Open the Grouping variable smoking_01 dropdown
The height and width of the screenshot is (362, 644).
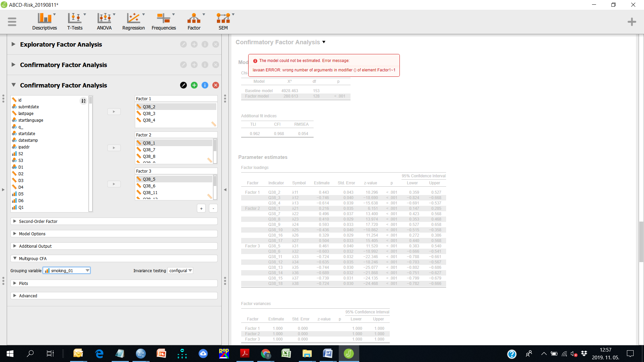66,270
